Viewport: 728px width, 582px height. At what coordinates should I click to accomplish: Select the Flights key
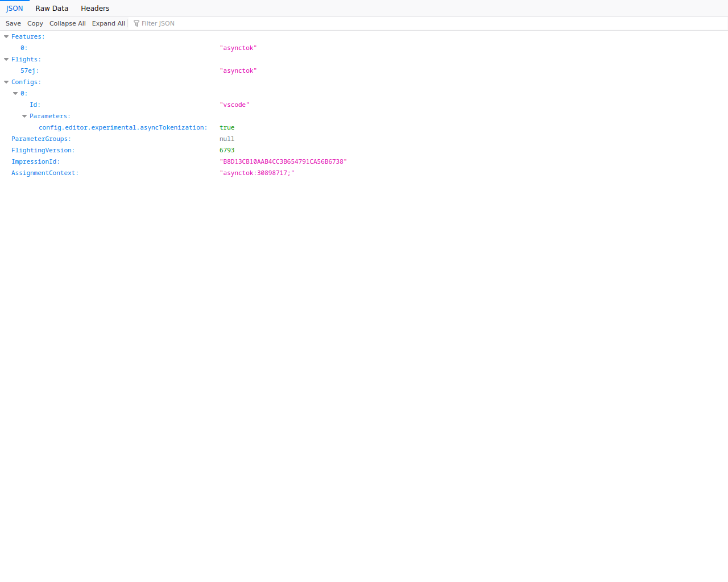(26, 59)
